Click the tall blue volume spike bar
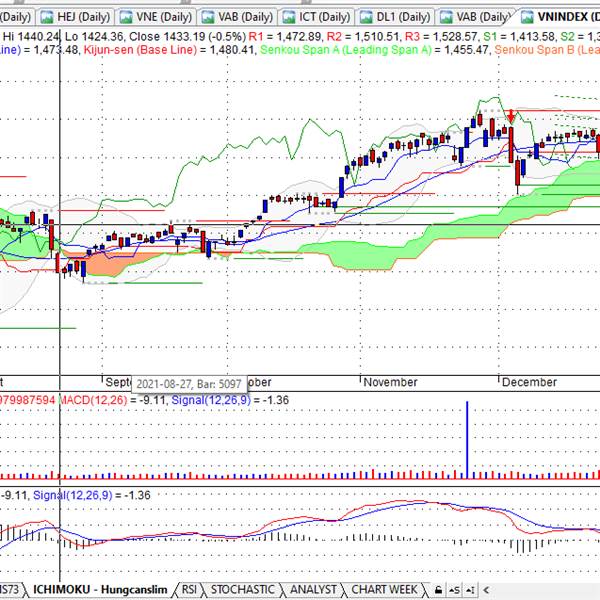 tap(467, 440)
